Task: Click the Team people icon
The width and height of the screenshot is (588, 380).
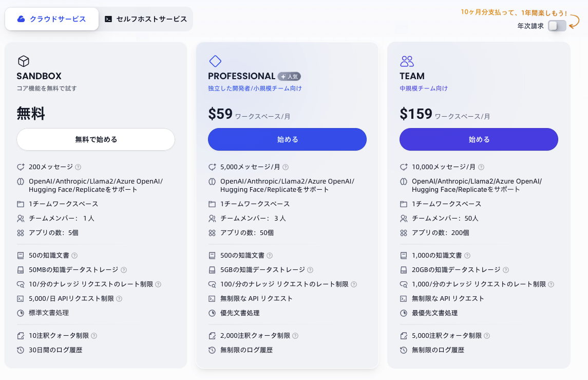Action: (x=407, y=61)
